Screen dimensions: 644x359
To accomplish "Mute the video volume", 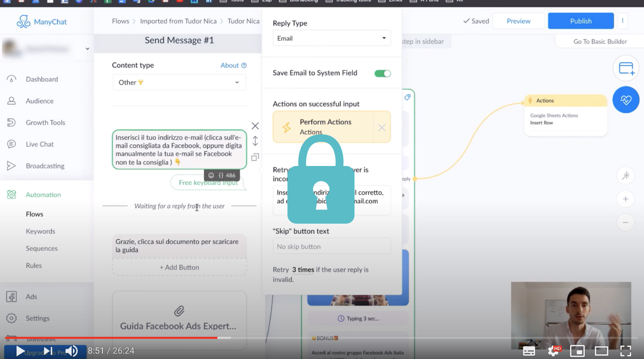I will point(72,351).
